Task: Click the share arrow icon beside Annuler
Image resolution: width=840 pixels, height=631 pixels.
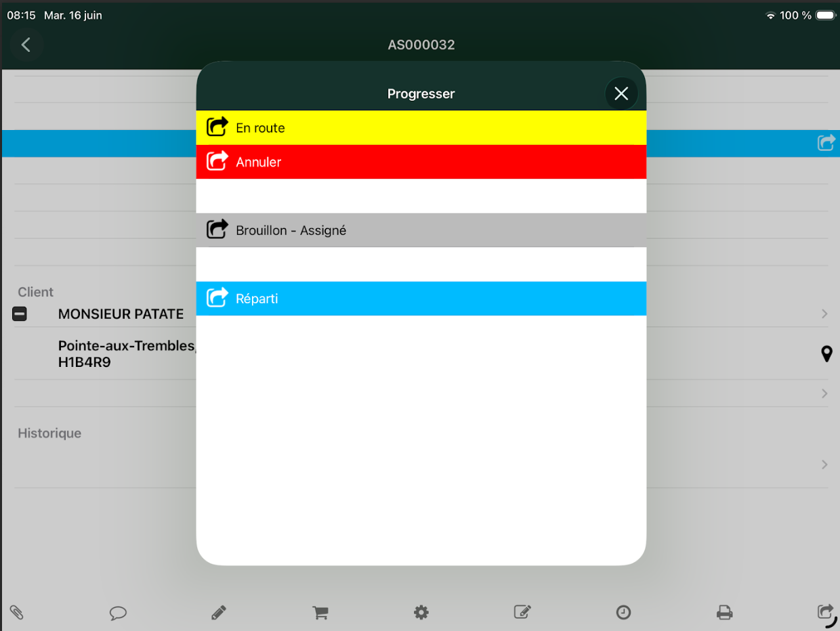Action: click(217, 160)
